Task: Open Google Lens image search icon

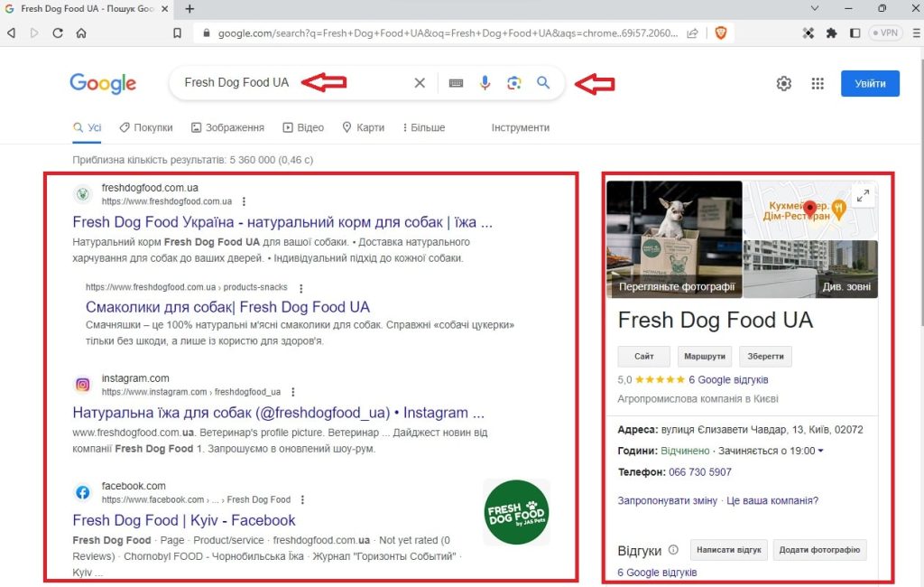Action: (514, 82)
